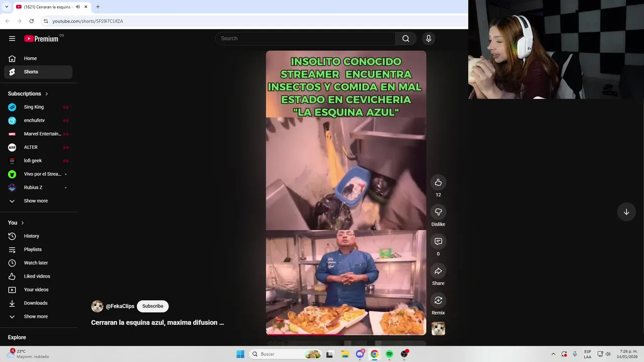The image size is (644, 362).
Task: Mute the tab's audio speaker icon
Action: click(x=77, y=7)
